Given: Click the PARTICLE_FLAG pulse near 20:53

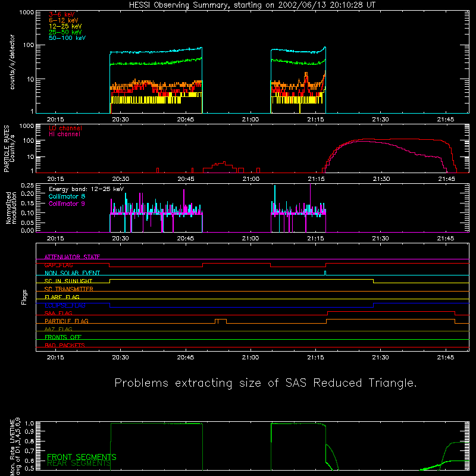Looking at the screenshot, I should pyautogui.click(x=221, y=321).
